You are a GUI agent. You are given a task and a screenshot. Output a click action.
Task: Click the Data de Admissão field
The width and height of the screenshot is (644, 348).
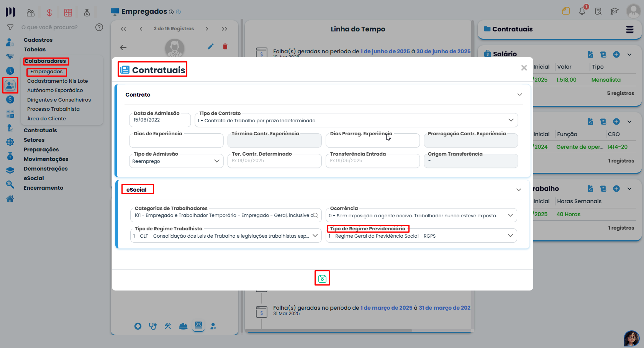point(160,120)
